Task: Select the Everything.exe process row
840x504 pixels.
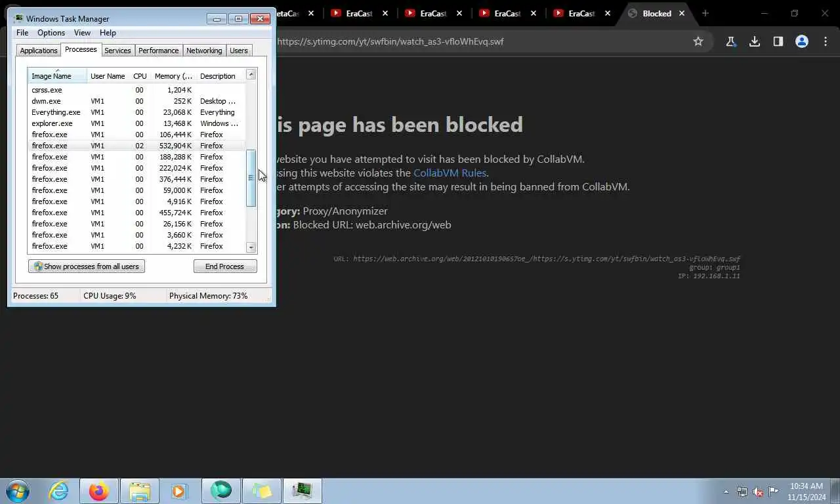Action: pyautogui.click(x=136, y=112)
